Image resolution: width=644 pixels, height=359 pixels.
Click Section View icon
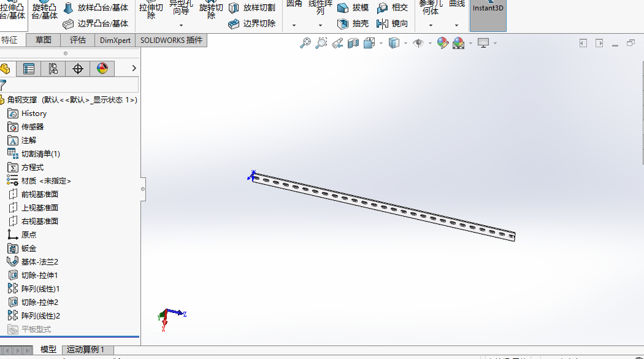353,43
